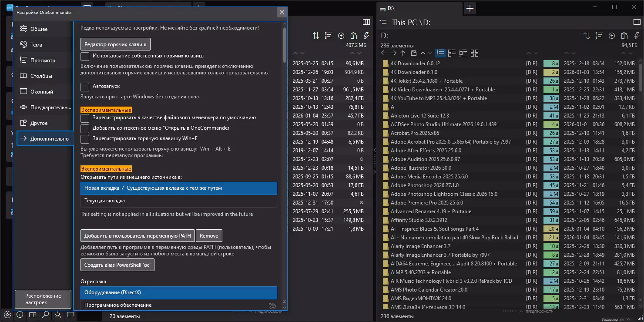
Task: Open the search magnifier in the bottom-left toolbar
Action: click(x=45, y=315)
